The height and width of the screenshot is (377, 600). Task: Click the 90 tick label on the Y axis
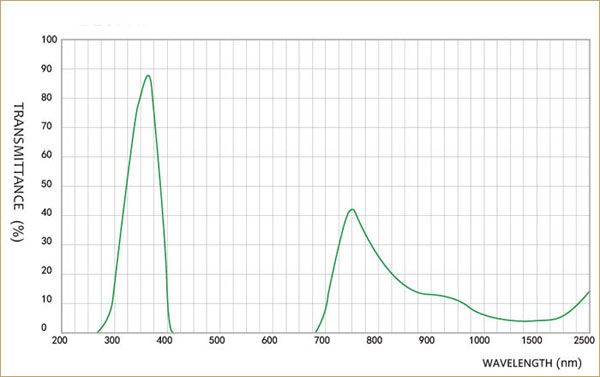47,69
